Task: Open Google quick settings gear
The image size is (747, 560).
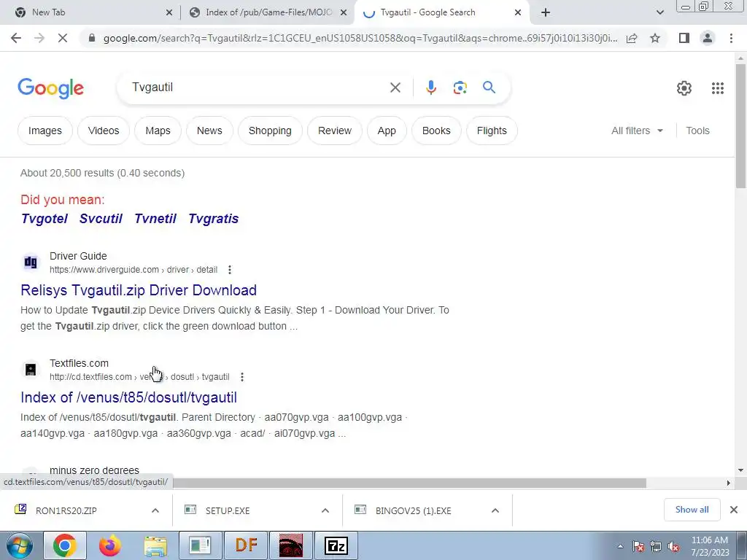Action: point(684,88)
